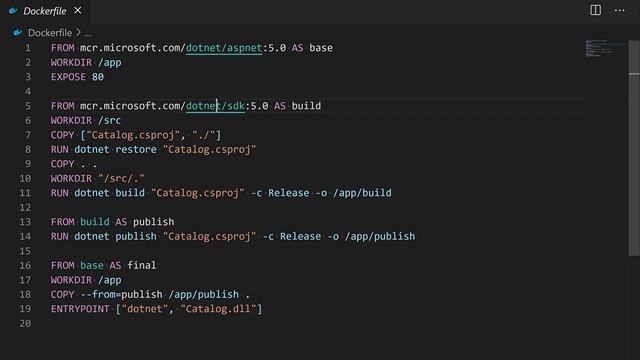Click the Docker icon in the Dockerfile tab
640x360 pixels.
click(13, 11)
